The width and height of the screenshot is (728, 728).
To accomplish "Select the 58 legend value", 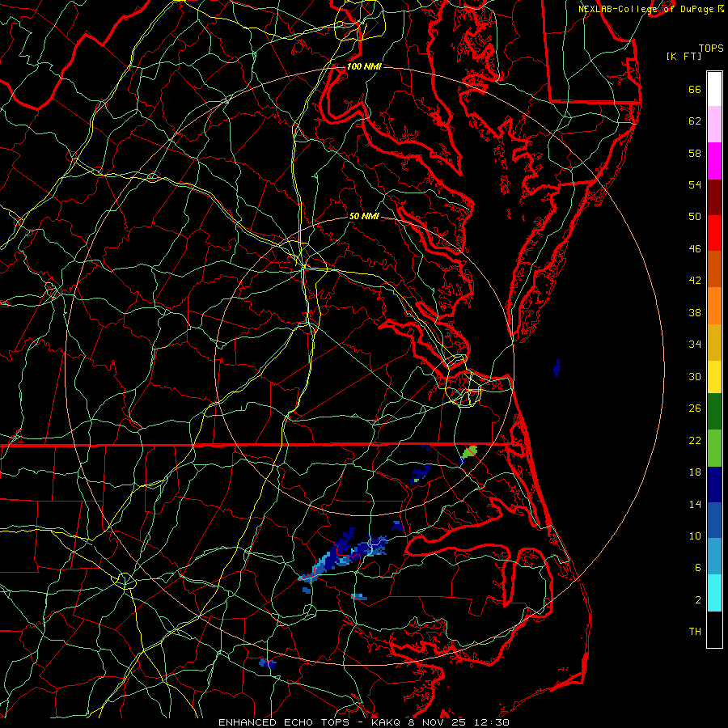I will [695, 153].
